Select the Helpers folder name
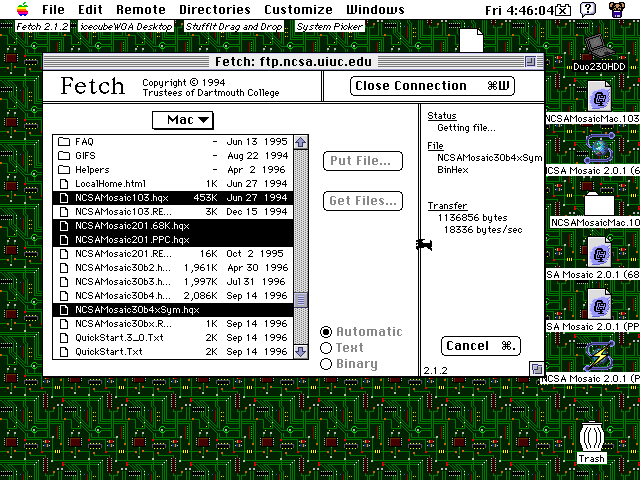 click(x=92, y=169)
